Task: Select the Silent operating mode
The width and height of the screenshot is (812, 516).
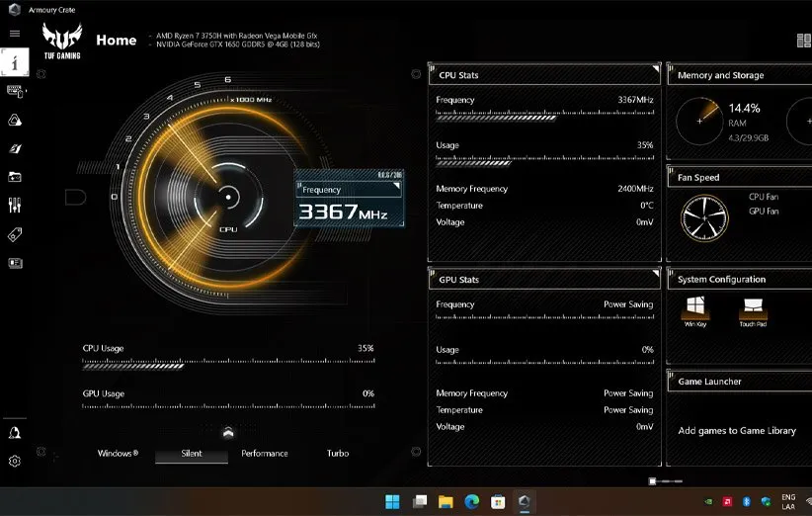Action: [192, 454]
